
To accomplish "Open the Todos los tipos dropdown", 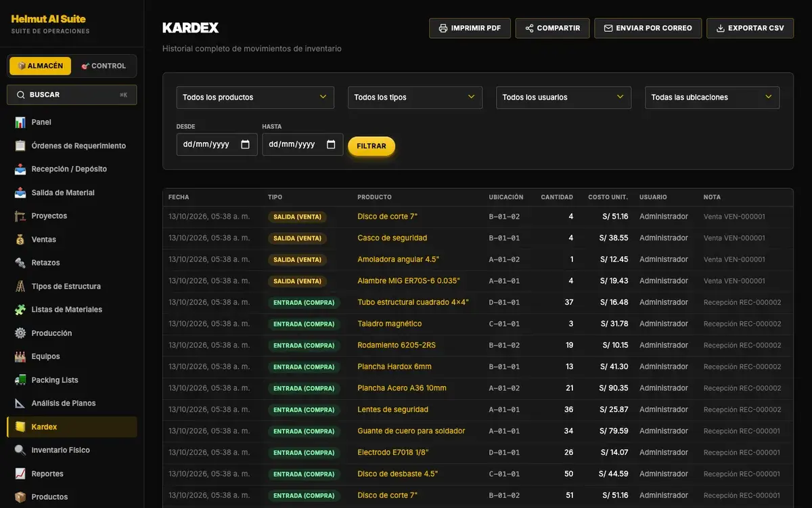I will (415, 98).
